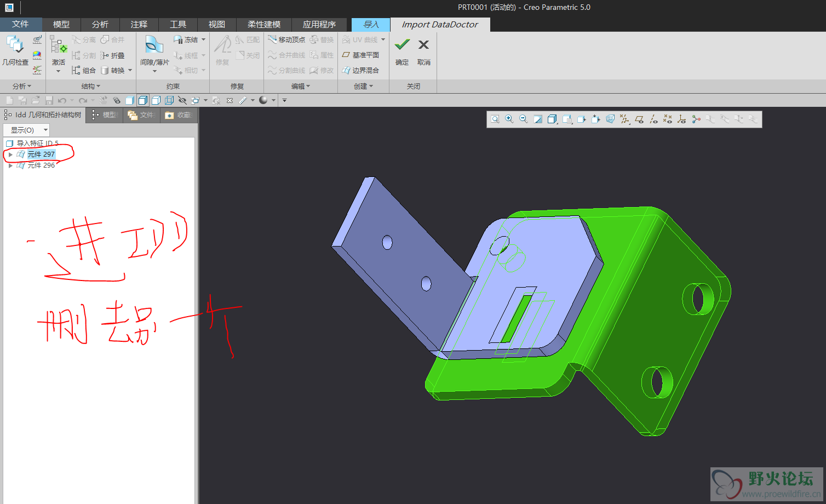Click the 移动顶点 (move vertex) tool
The height and width of the screenshot is (504, 826).
286,39
